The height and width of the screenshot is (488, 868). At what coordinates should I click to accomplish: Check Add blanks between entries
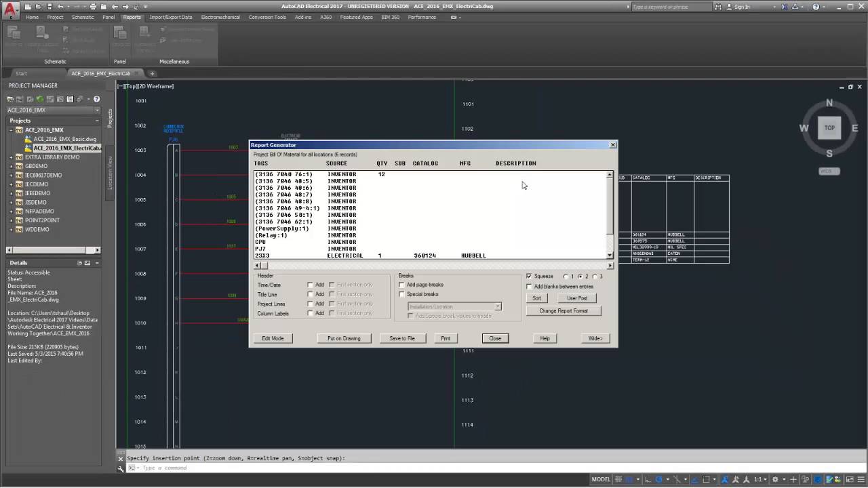[x=529, y=287]
